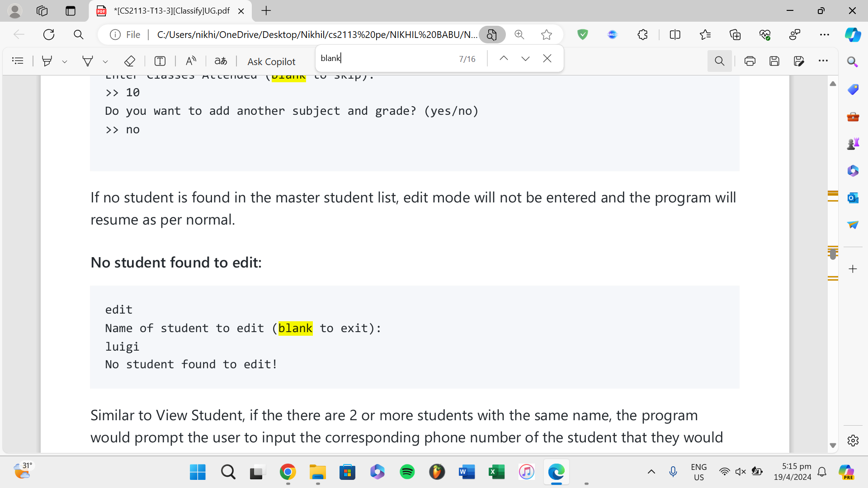This screenshot has height=488, width=868.
Task: Click the read aloud icon
Action: (x=191, y=61)
